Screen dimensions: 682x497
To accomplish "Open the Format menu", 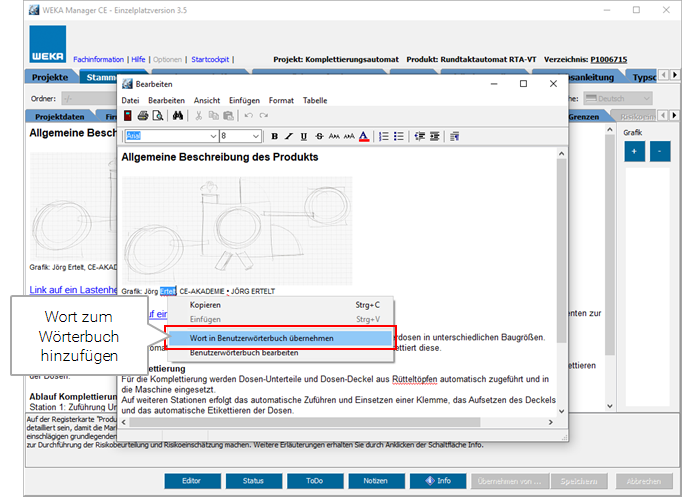I will click(x=281, y=100).
